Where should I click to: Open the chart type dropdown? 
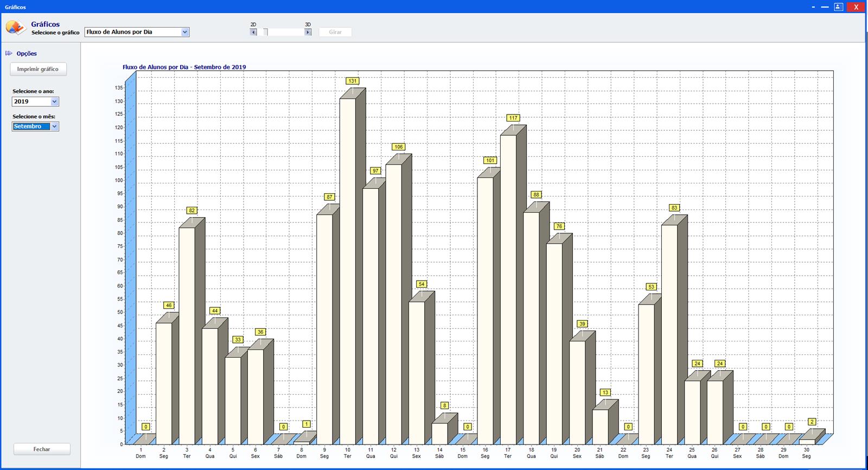coord(185,32)
